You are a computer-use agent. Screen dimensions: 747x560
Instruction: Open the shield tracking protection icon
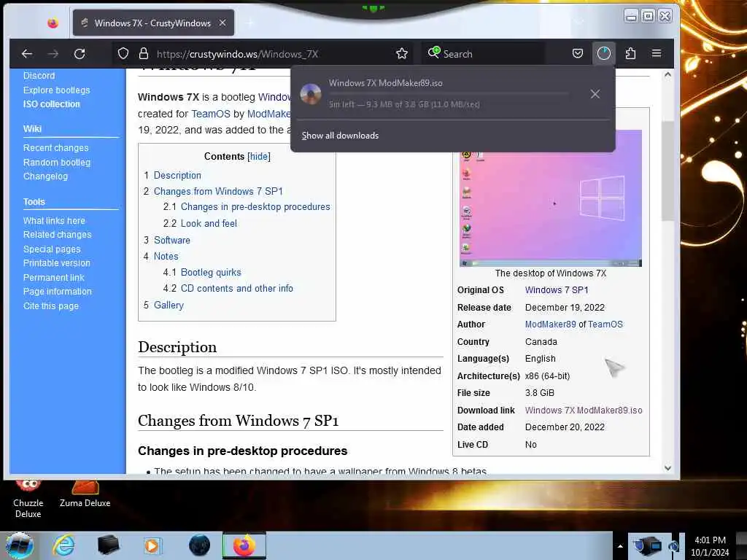123,54
